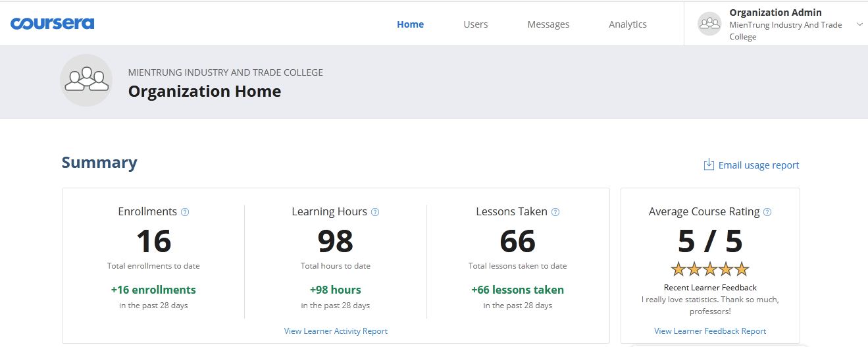Viewport: 868px width, 347px height.
Task: Open the Email usage report link
Action: click(x=758, y=165)
